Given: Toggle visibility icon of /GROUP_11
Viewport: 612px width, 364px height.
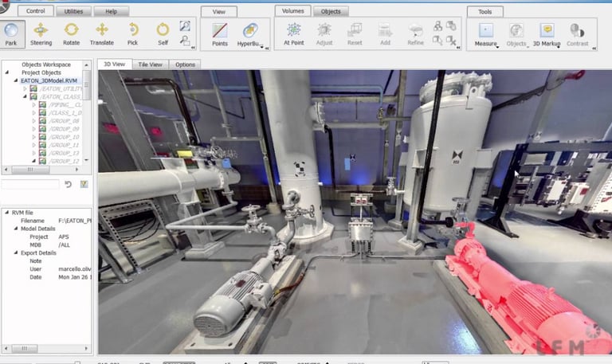Looking at the screenshot, I should point(42,145).
